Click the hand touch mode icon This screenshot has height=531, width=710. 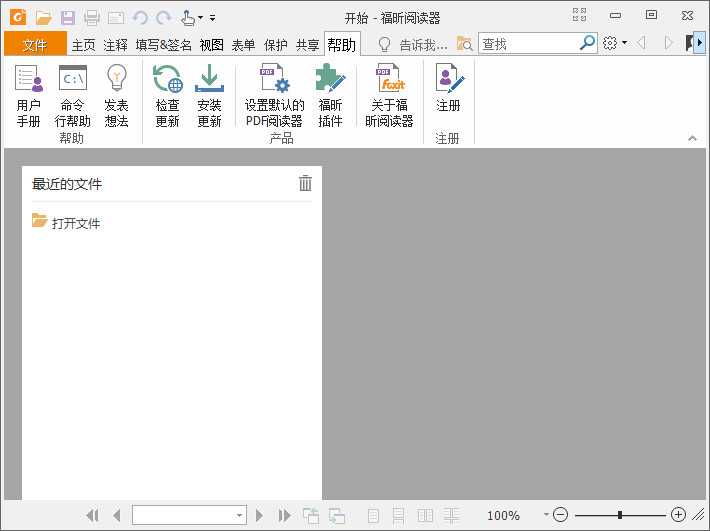tap(187, 18)
